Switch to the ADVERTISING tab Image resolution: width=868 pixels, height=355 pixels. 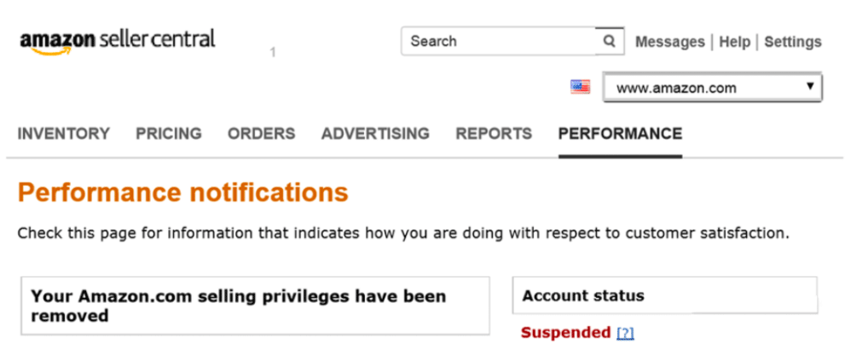375,133
